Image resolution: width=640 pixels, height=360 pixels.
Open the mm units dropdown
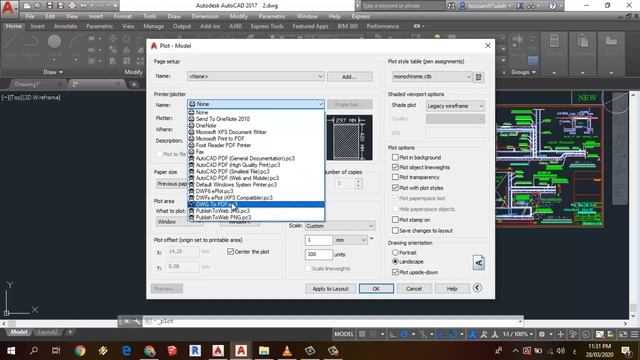click(351, 240)
